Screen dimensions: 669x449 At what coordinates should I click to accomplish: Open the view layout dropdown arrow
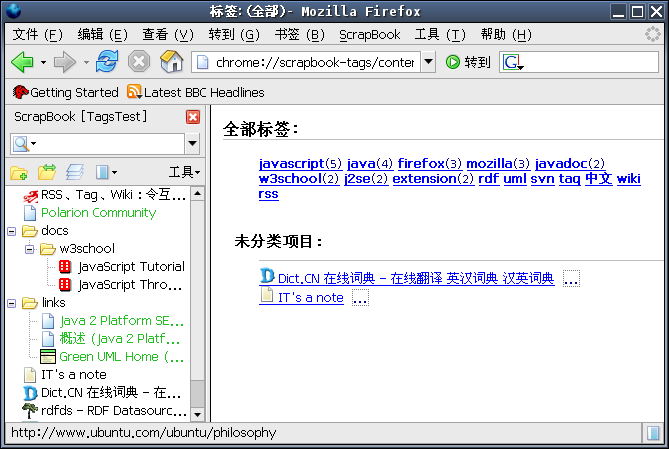click(114, 172)
